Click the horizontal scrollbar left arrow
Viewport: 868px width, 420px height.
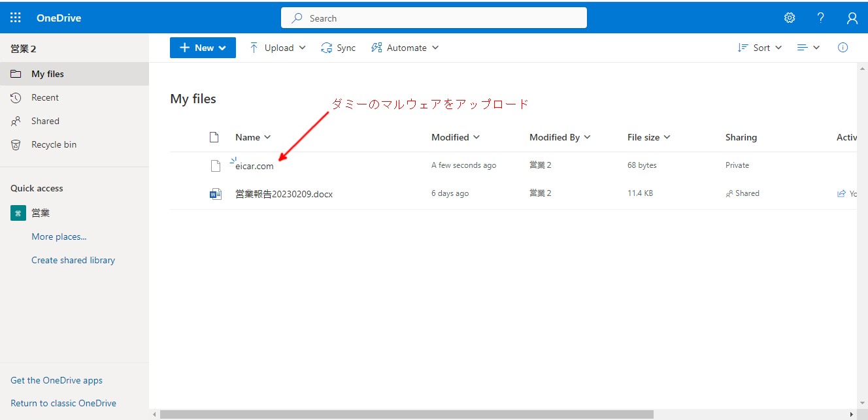[x=154, y=415]
